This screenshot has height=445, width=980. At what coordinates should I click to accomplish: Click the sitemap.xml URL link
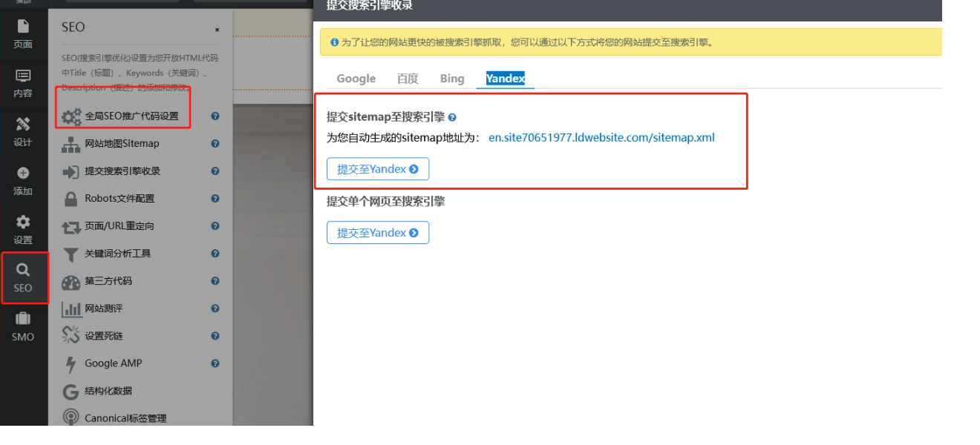[x=601, y=137]
